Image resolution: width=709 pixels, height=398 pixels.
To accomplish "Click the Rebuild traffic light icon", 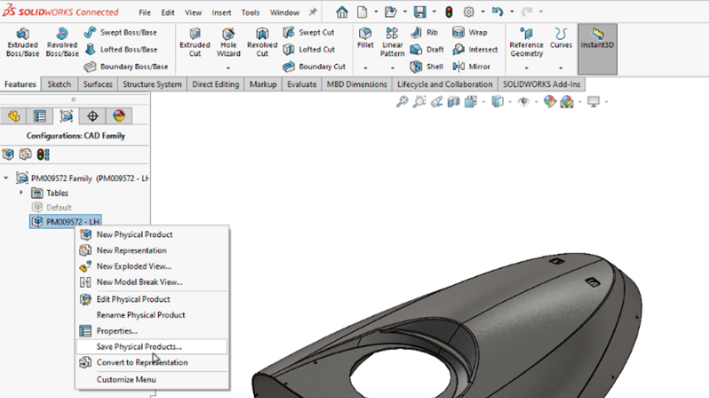I will coord(449,12).
